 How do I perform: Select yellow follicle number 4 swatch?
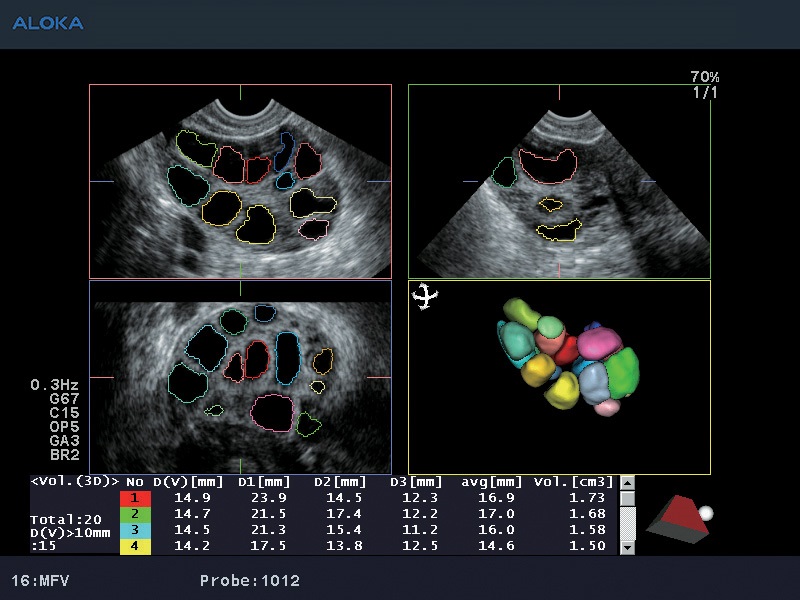point(134,546)
